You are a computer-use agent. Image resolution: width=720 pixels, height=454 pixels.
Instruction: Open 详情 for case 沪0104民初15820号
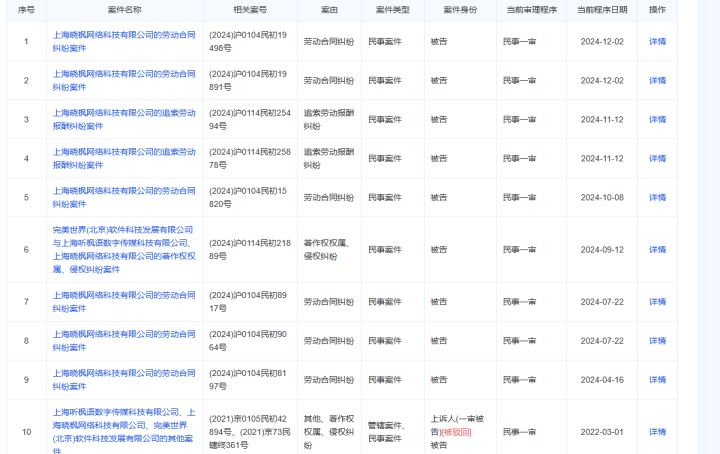point(657,197)
